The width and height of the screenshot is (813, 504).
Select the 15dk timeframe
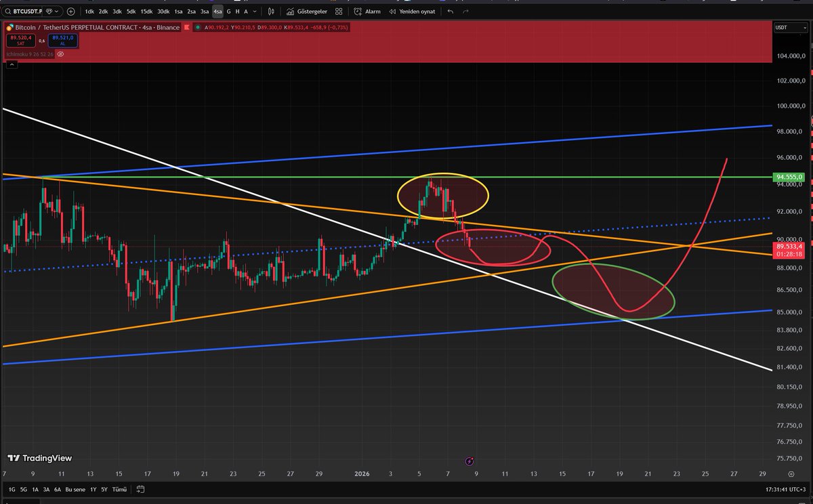[x=146, y=12]
